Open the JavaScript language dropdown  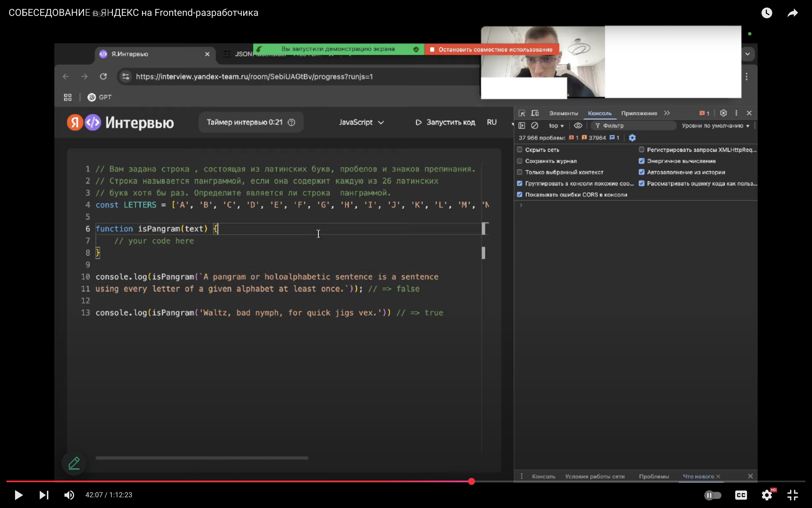click(361, 122)
